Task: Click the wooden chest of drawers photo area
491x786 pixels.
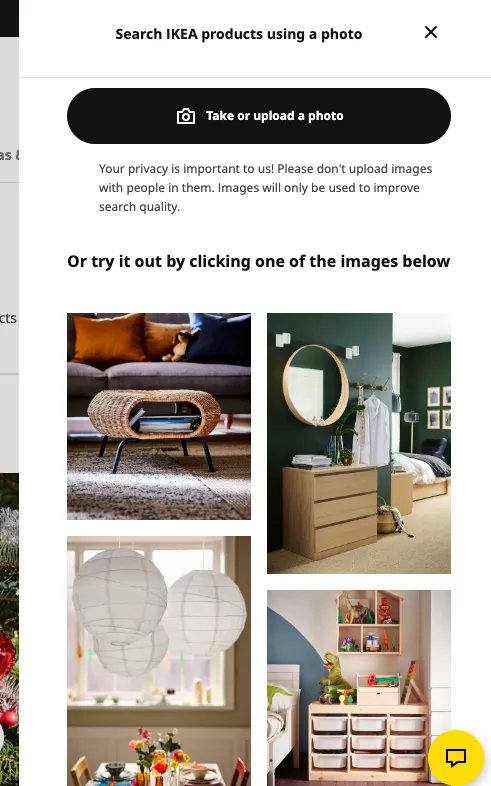Action: pyautogui.click(x=331, y=511)
